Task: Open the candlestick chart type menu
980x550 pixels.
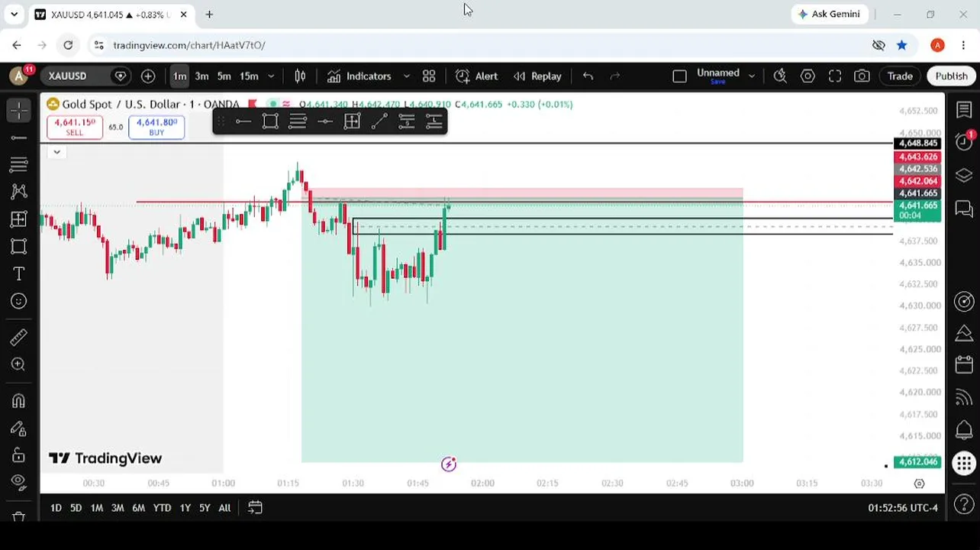Action: click(300, 76)
